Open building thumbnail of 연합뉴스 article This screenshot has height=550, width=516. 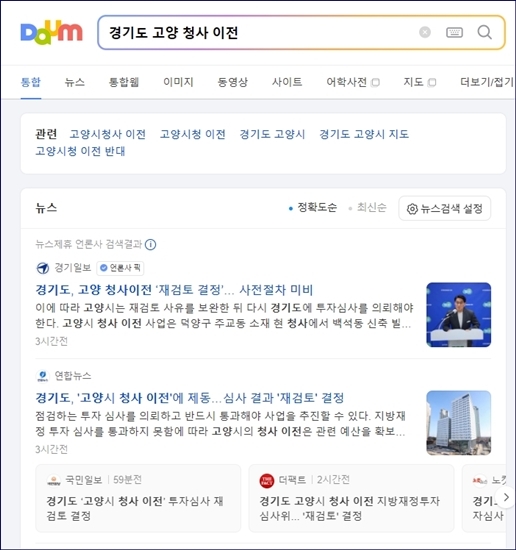point(458,423)
